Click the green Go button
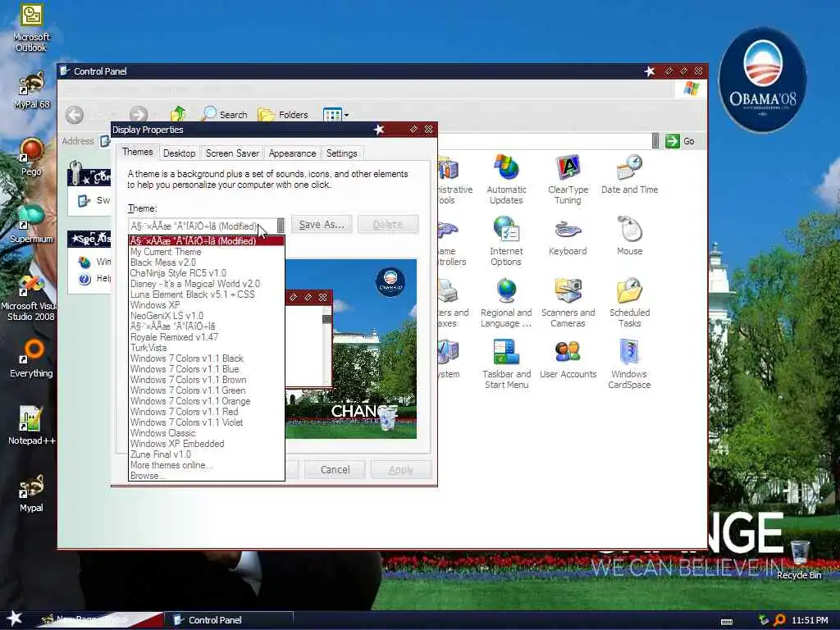 (680, 141)
